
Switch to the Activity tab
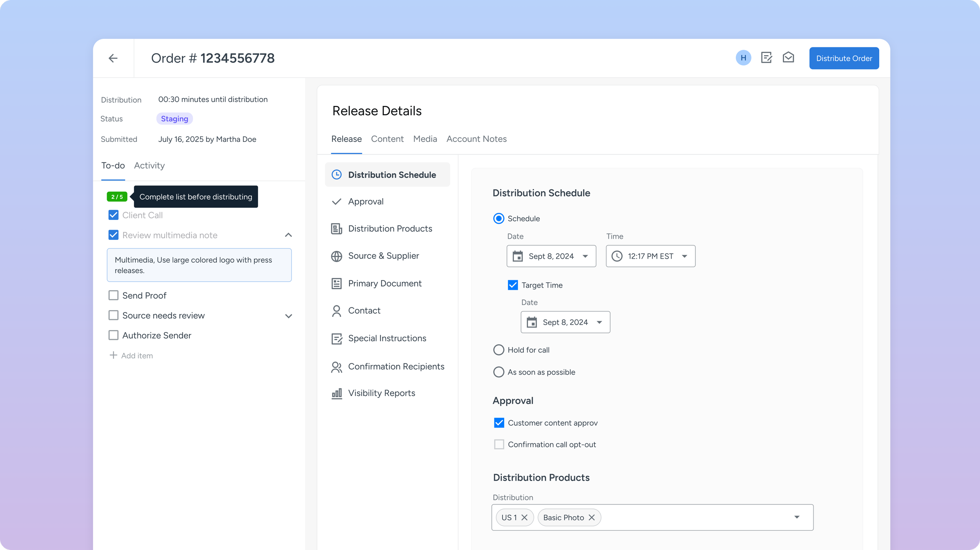click(x=149, y=165)
